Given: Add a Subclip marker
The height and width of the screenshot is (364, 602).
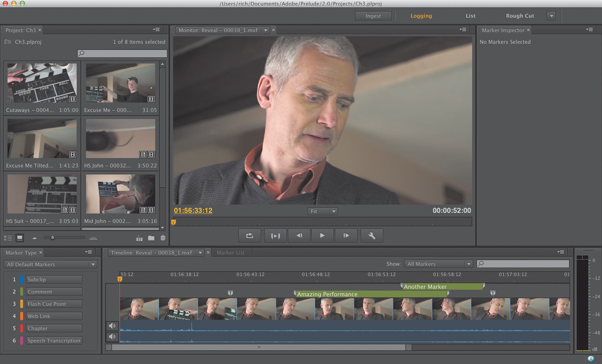Looking at the screenshot, I should (x=54, y=280).
